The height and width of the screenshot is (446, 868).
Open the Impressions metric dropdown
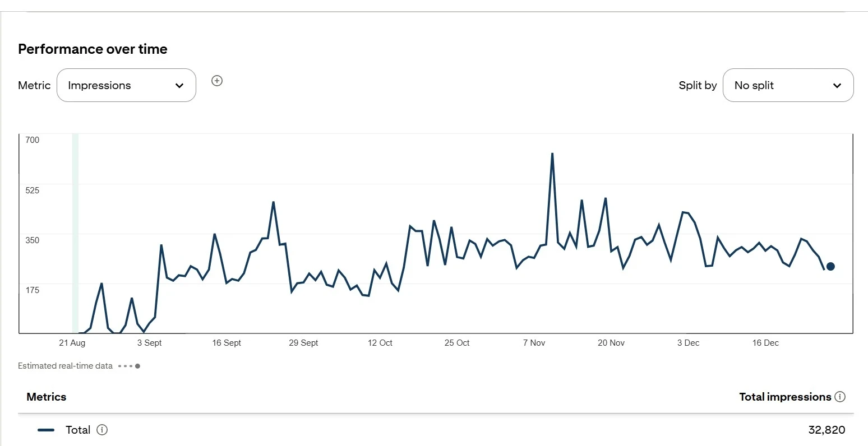[126, 85]
